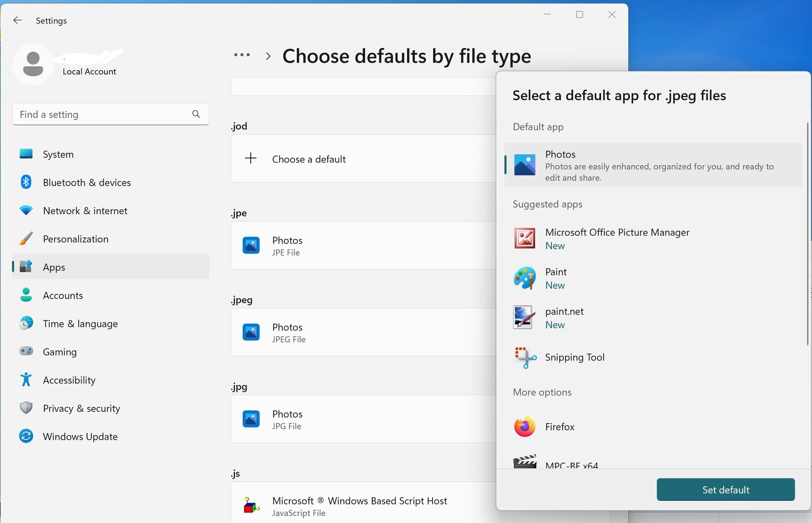The width and height of the screenshot is (812, 523).
Task: Go to Bluetooth & devices
Action: [111, 182]
